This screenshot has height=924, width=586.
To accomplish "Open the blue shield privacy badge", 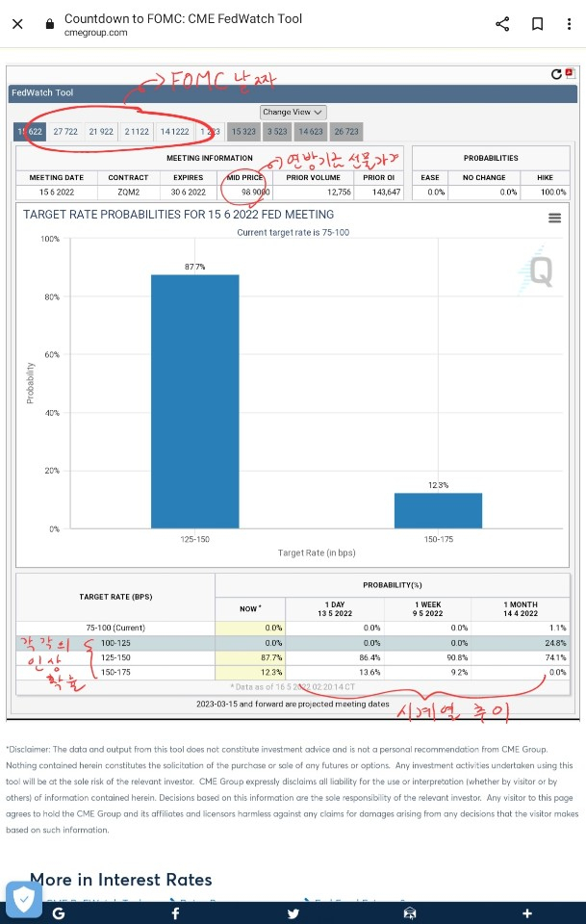I will point(24,899).
